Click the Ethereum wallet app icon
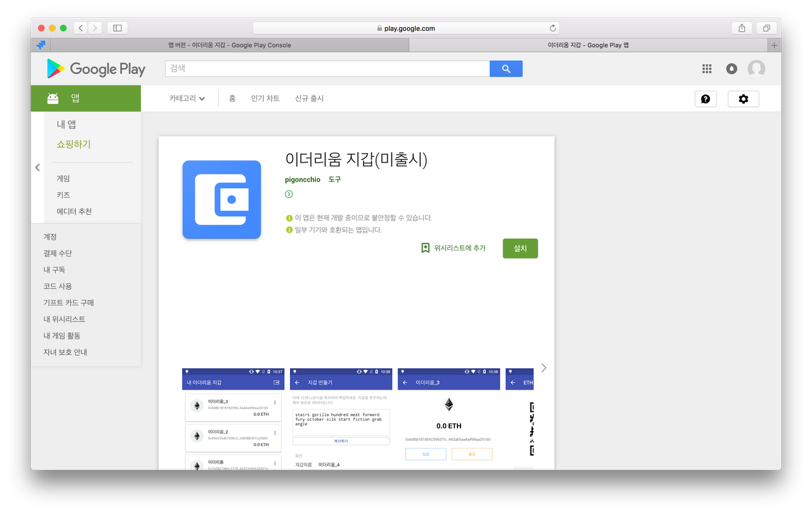 point(221,200)
